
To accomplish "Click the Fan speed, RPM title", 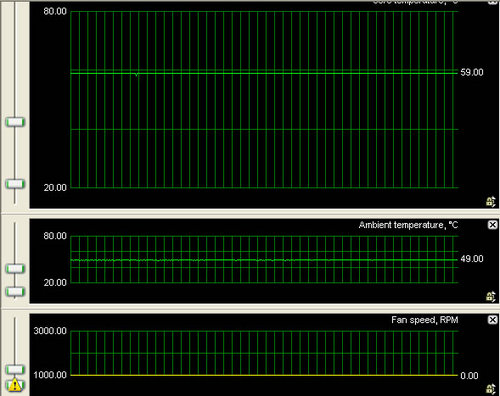I will click(x=425, y=320).
